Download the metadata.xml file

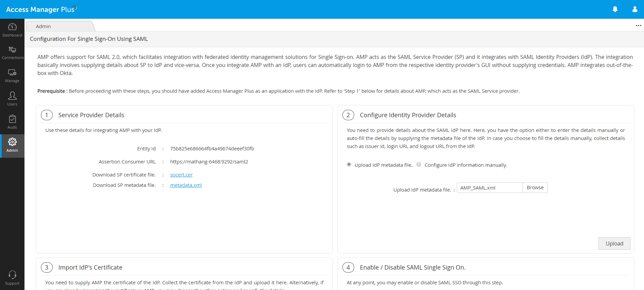[186, 185]
